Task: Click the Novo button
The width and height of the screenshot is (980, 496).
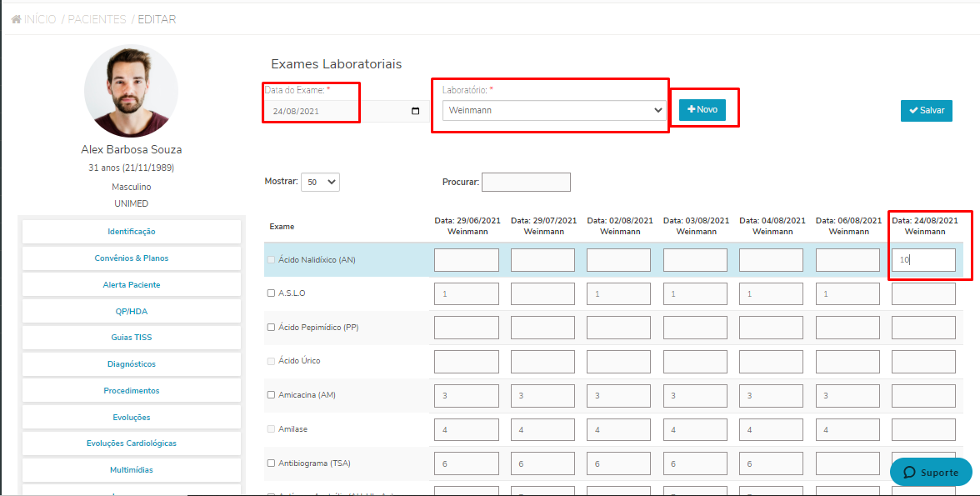Action: click(702, 109)
